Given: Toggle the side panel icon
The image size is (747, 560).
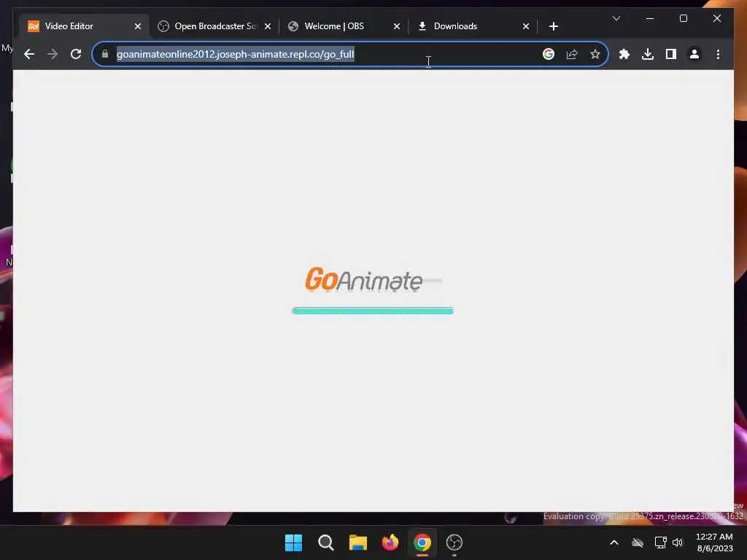Looking at the screenshot, I should pyautogui.click(x=671, y=54).
